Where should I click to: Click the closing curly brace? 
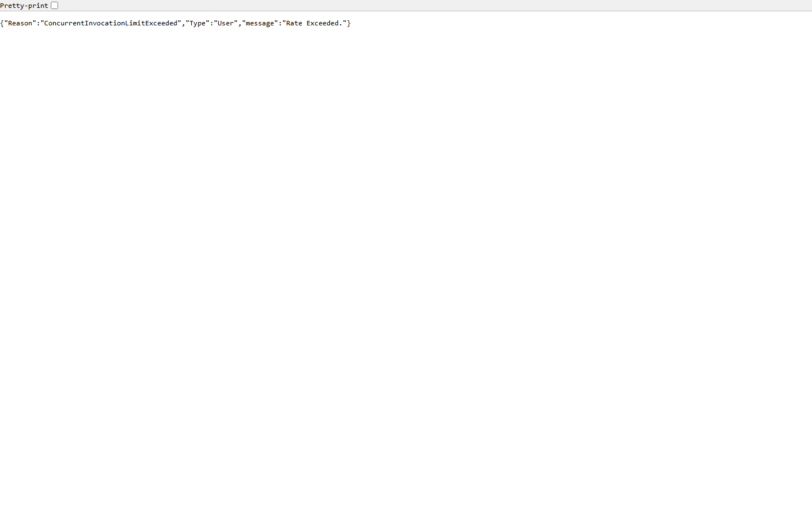pos(348,23)
